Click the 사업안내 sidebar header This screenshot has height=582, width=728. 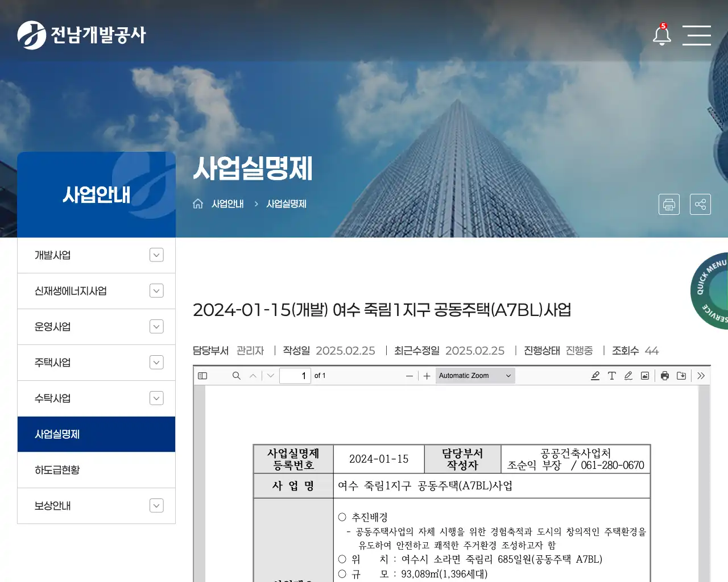(96, 194)
